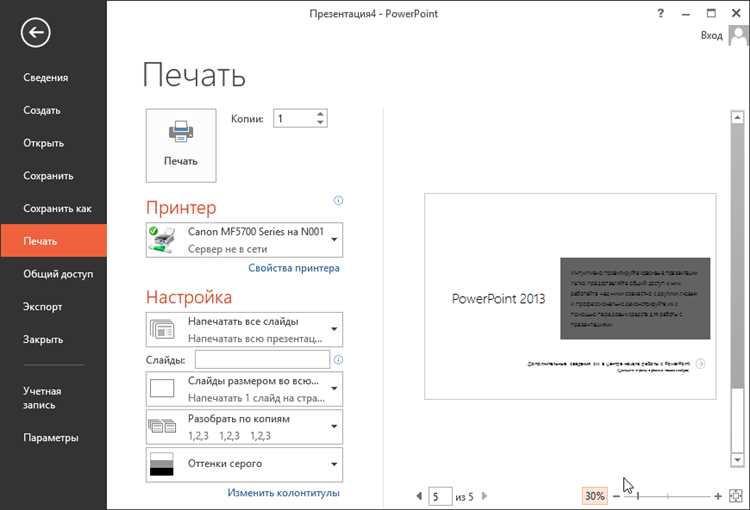Decrease copies with the down spinner arrow

[x=320, y=122]
